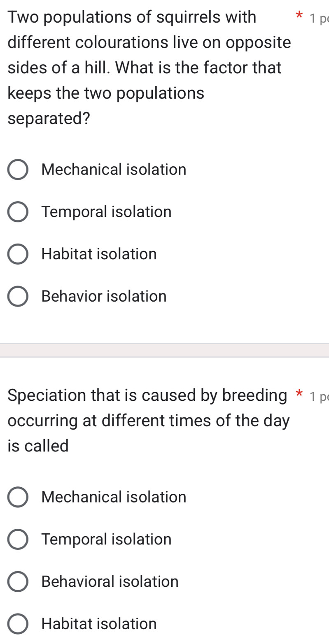Click the divider between the two questions
This screenshot has height=644, width=329.
pyautogui.click(x=164, y=349)
